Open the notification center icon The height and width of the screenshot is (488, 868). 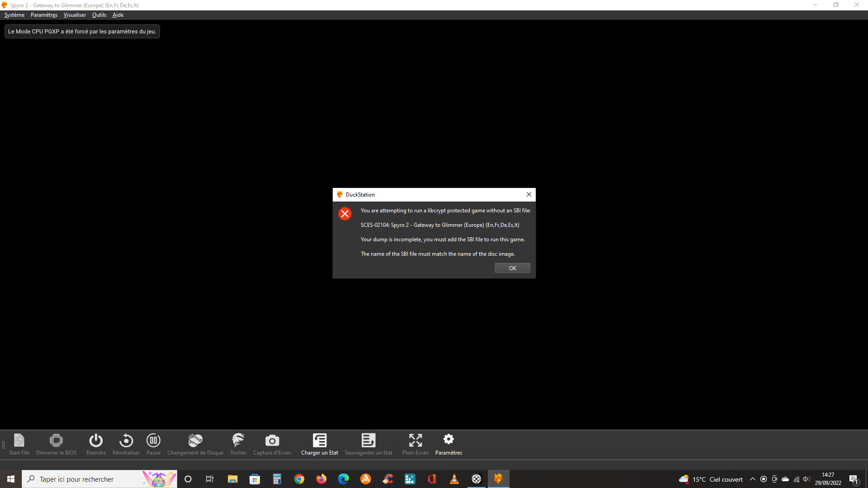point(854,479)
